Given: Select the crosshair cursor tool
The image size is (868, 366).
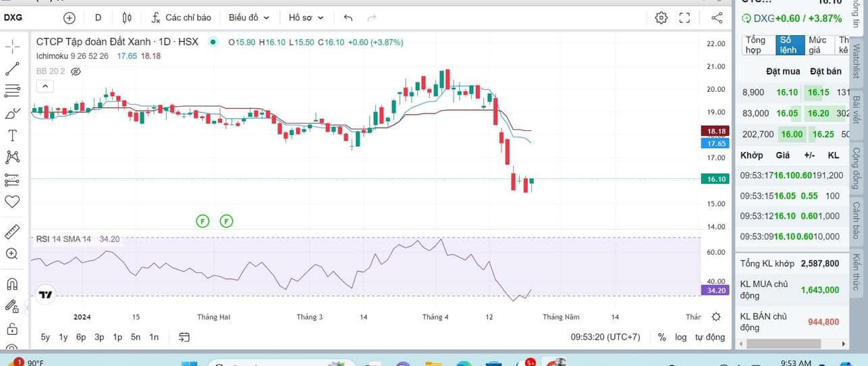Looking at the screenshot, I should point(12,47).
